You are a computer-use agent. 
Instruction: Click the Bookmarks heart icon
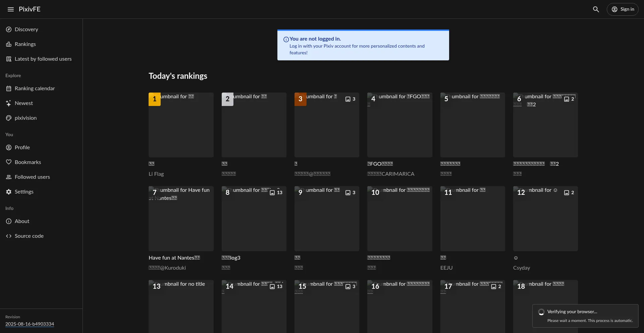pyautogui.click(x=9, y=162)
